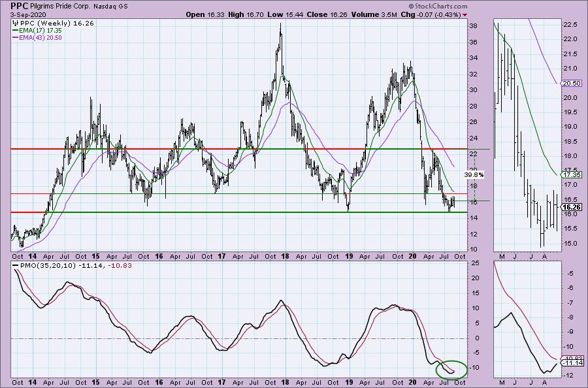Click the 3-Sep-2020 date label
The height and width of the screenshot is (388, 588).
click(29, 14)
